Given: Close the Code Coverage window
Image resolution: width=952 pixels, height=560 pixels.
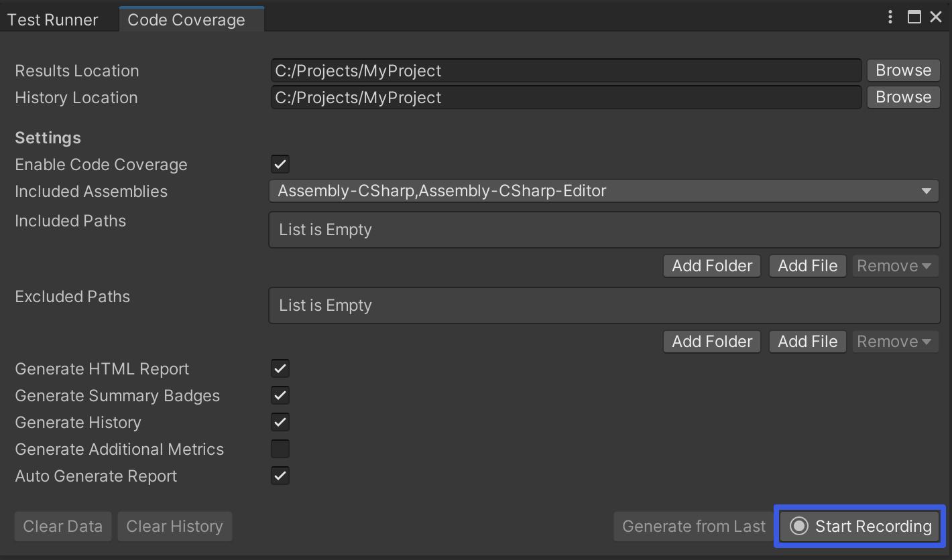Looking at the screenshot, I should (936, 17).
